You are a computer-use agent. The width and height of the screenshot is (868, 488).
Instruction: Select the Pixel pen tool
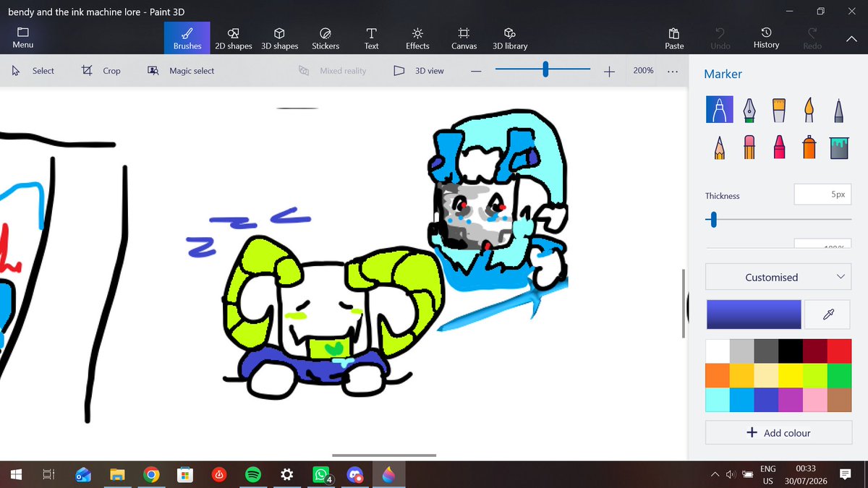point(838,110)
